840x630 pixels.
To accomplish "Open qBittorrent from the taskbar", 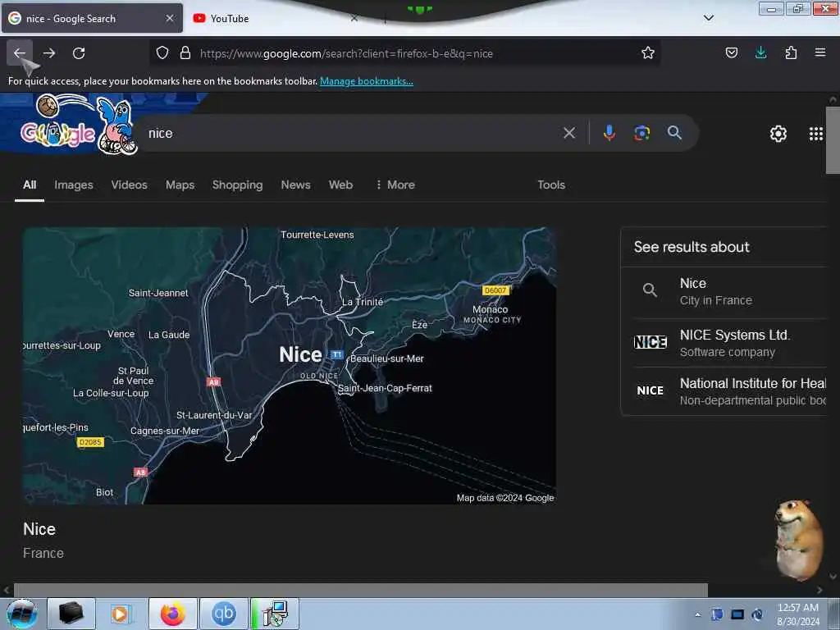I will pyautogui.click(x=224, y=614).
